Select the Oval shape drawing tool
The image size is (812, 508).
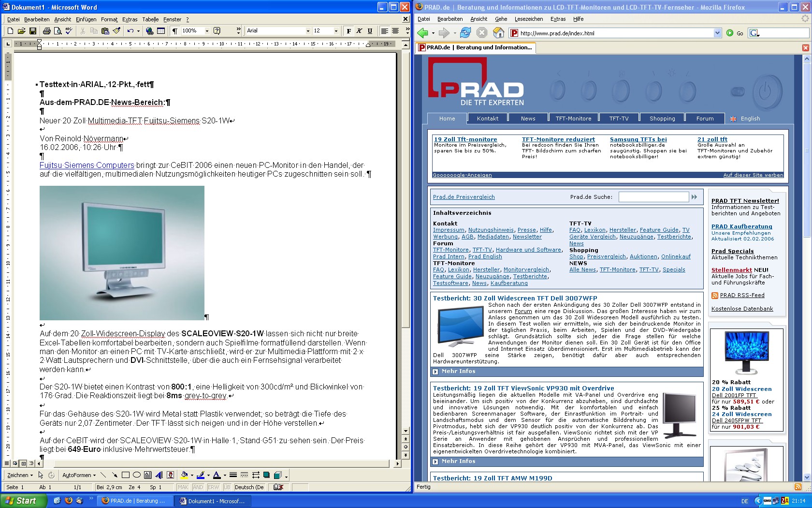tap(137, 475)
